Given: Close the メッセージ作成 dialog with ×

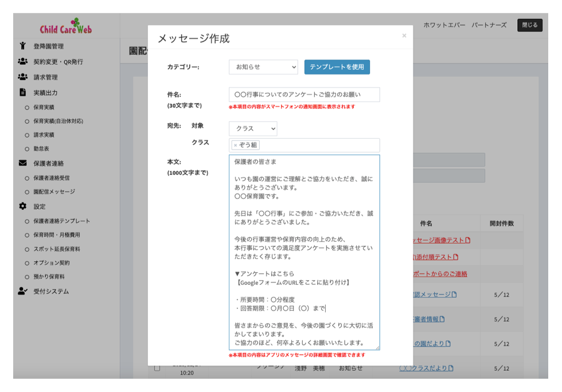Looking at the screenshot, I should [x=404, y=36].
